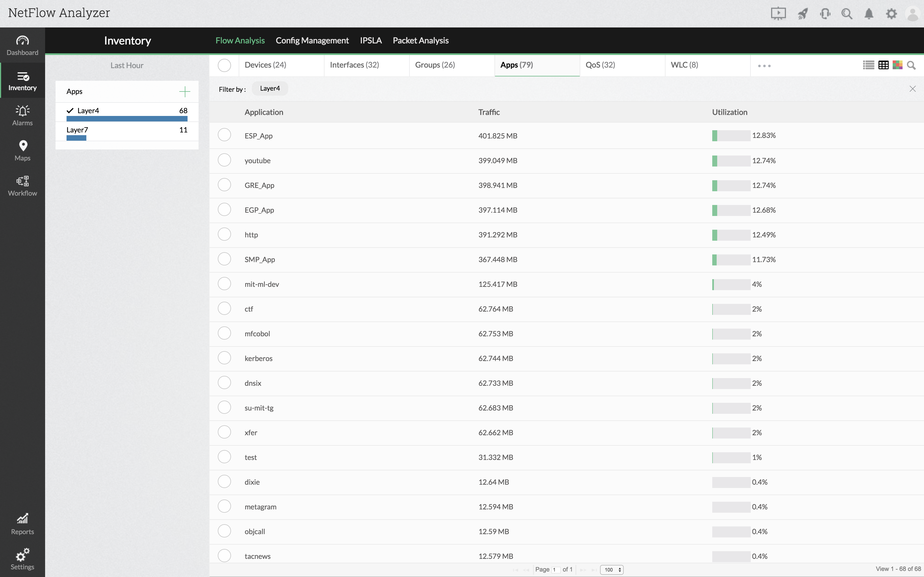Open the more options ellipsis menu
Screen dimensions: 924x577
(765, 66)
